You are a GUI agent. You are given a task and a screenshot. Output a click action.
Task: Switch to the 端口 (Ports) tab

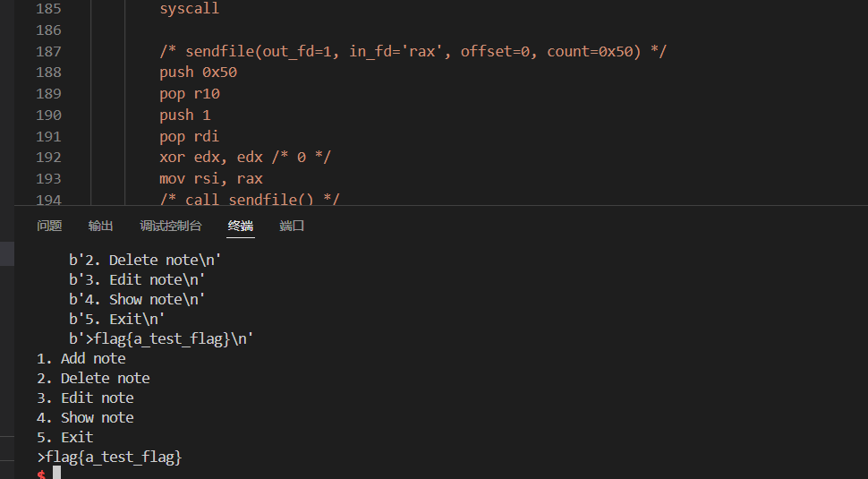tap(292, 226)
